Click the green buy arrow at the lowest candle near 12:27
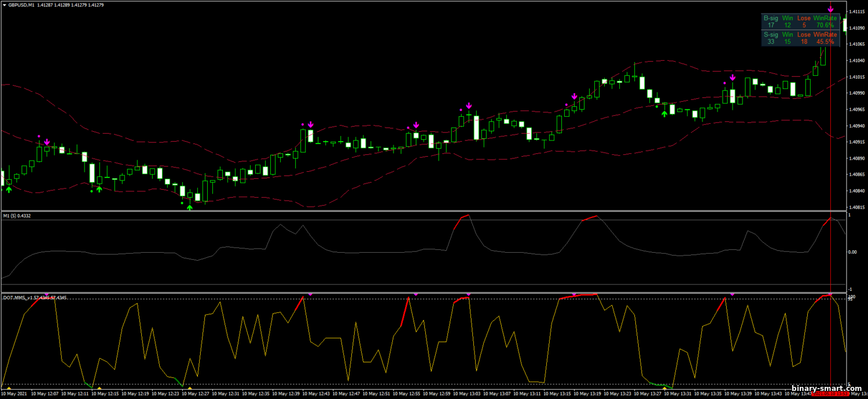Image resolution: width=868 pixels, height=399 pixels. click(x=190, y=208)
